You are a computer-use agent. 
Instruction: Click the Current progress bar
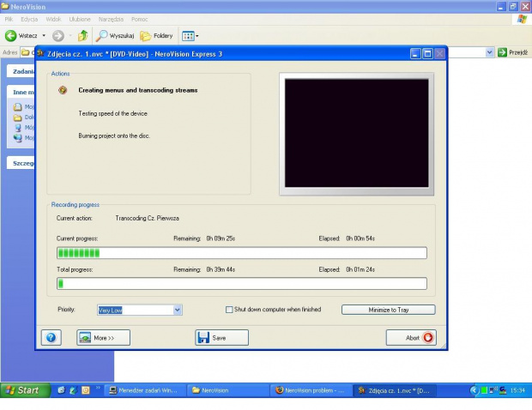242,253
